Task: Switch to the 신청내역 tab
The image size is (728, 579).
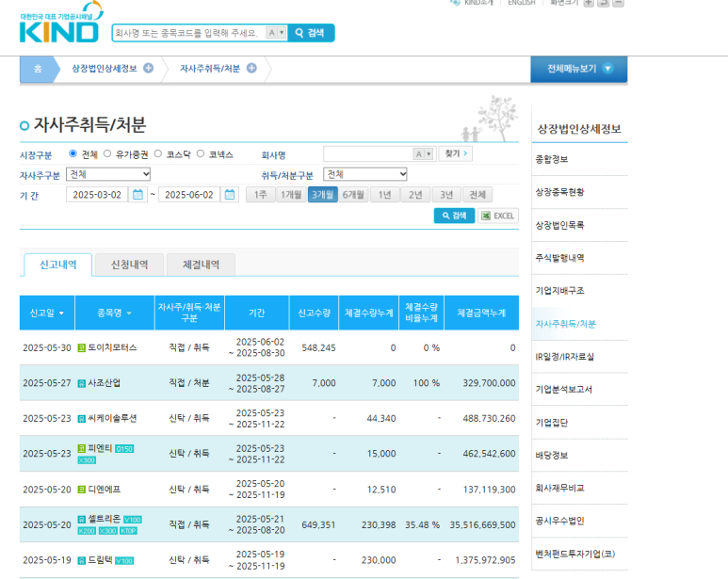Action: [129, 265]
